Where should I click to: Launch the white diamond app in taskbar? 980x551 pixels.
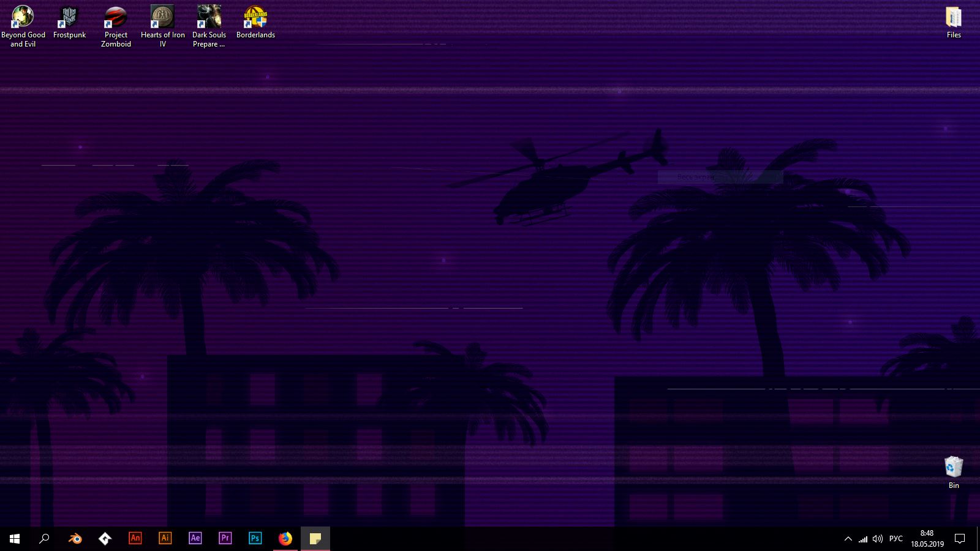pyautogui.click(x=105, y=539)
